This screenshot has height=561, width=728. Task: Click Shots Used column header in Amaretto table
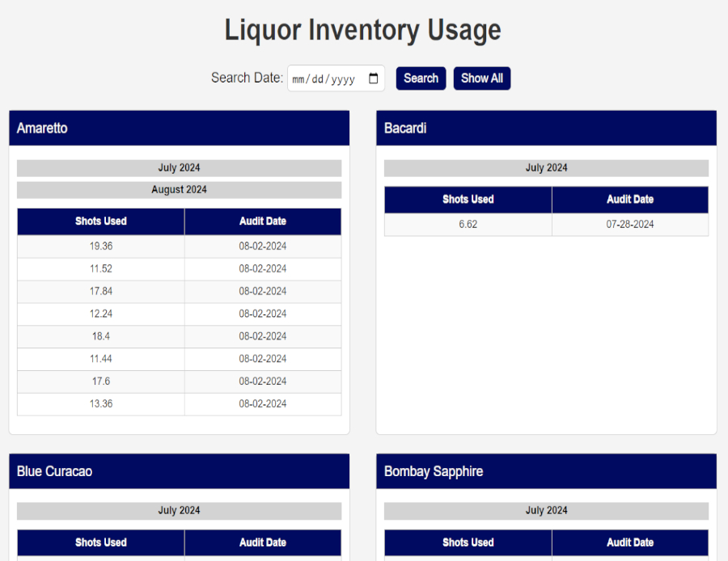tap(101, 221)
